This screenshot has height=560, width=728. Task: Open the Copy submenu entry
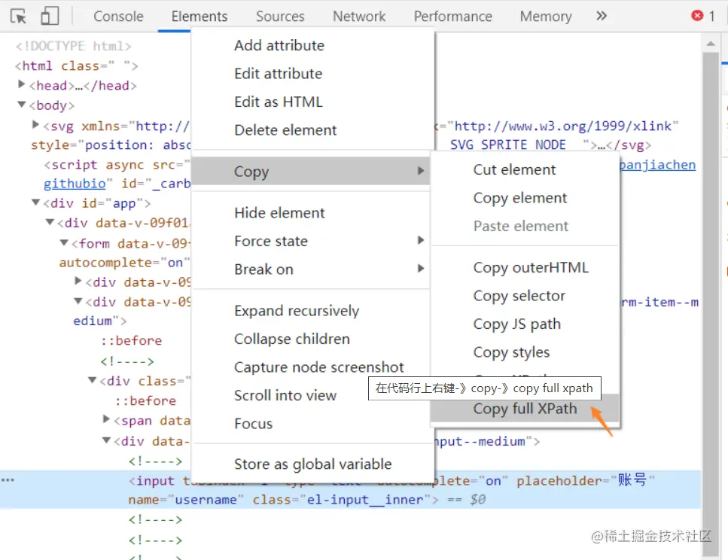coord(311,172)
